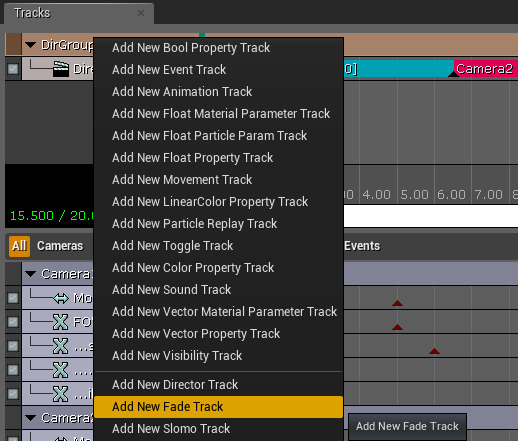Choose Add New Visibility Track
This screenshot has width=518, height=441.
[x=219, y=356]
